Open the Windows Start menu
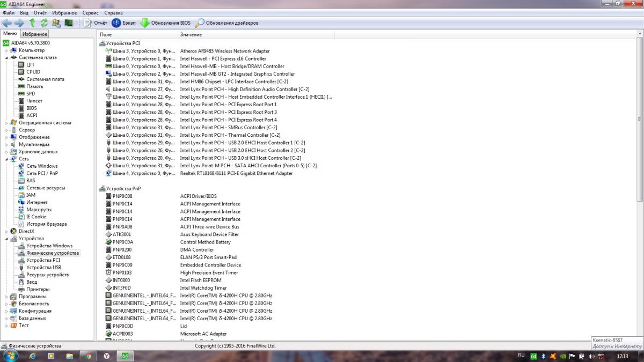The width and height of the screenshot is (644, 362). (10, 356)
